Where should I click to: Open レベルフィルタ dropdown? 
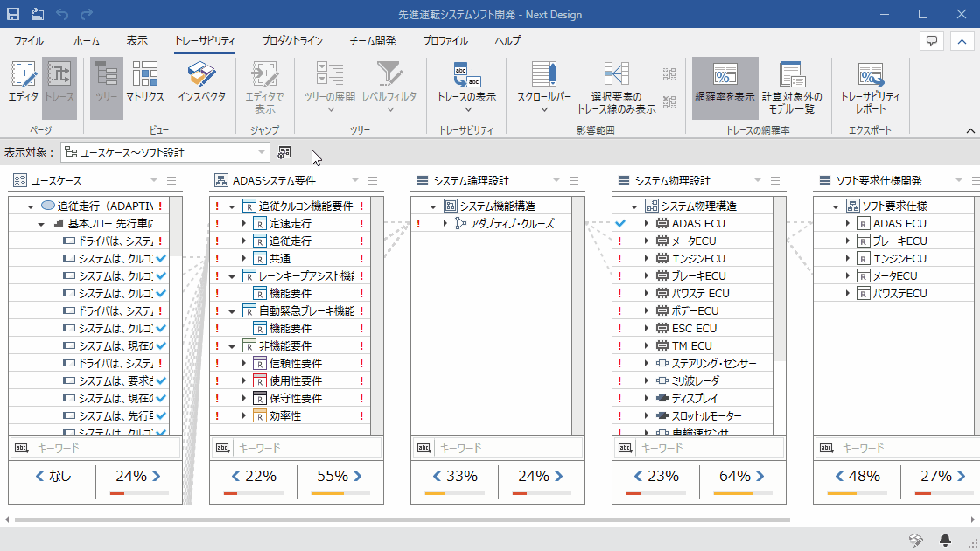tap(389, 88)
